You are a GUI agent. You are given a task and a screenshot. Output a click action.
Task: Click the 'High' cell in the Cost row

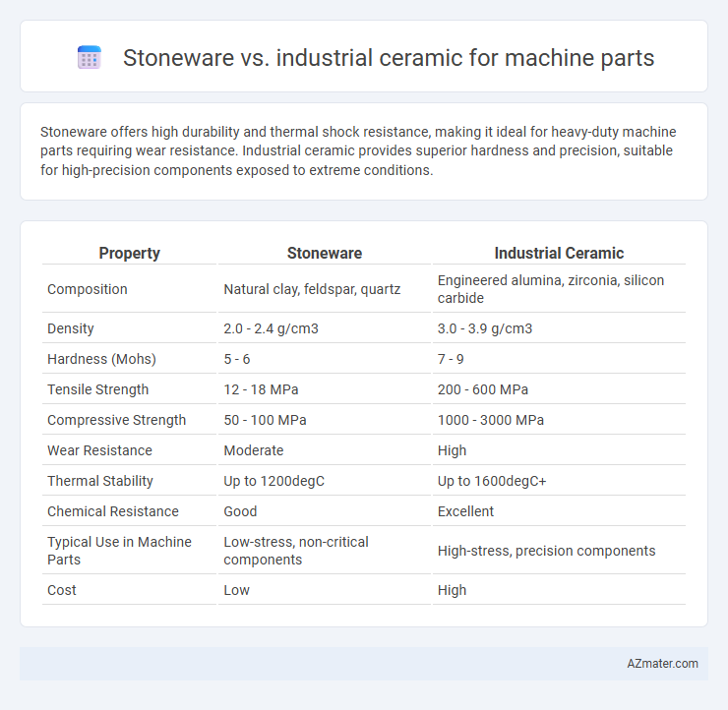[452, 590]
